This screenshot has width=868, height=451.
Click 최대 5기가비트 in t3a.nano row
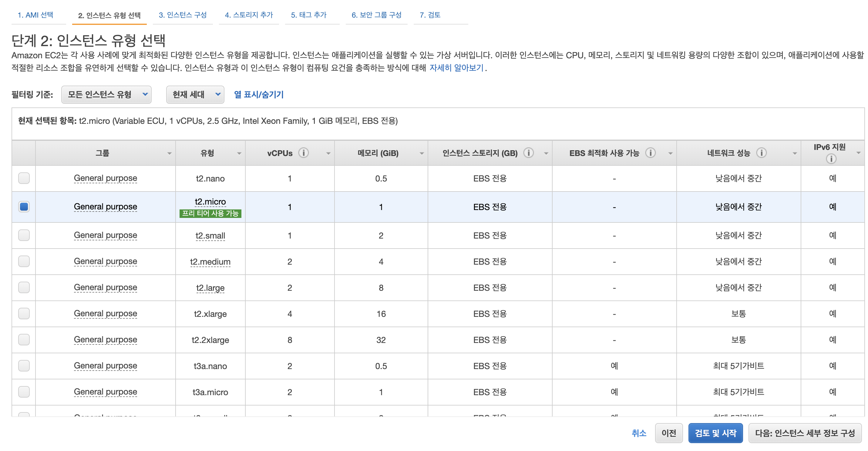[x=738, y=366]
